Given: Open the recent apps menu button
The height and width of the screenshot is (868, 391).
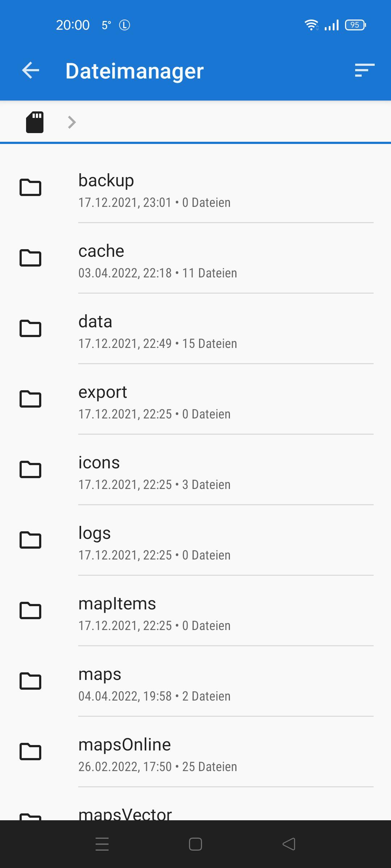Looking at the screenshot, I should click(x=102, y=844).
